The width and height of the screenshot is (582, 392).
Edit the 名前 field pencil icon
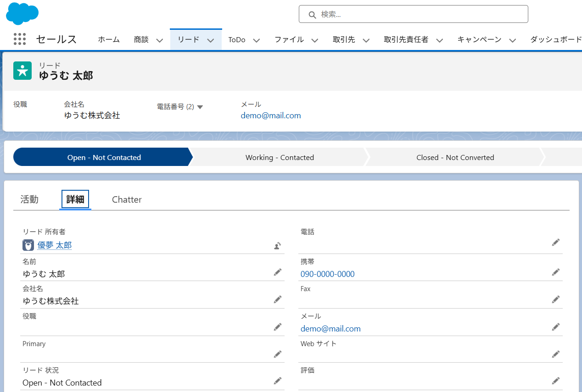277,272
